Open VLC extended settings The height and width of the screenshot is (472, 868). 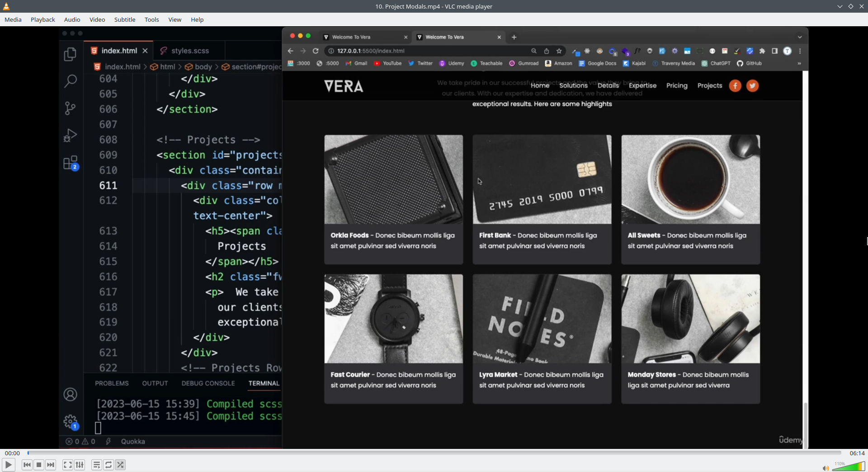coord(80,465)
